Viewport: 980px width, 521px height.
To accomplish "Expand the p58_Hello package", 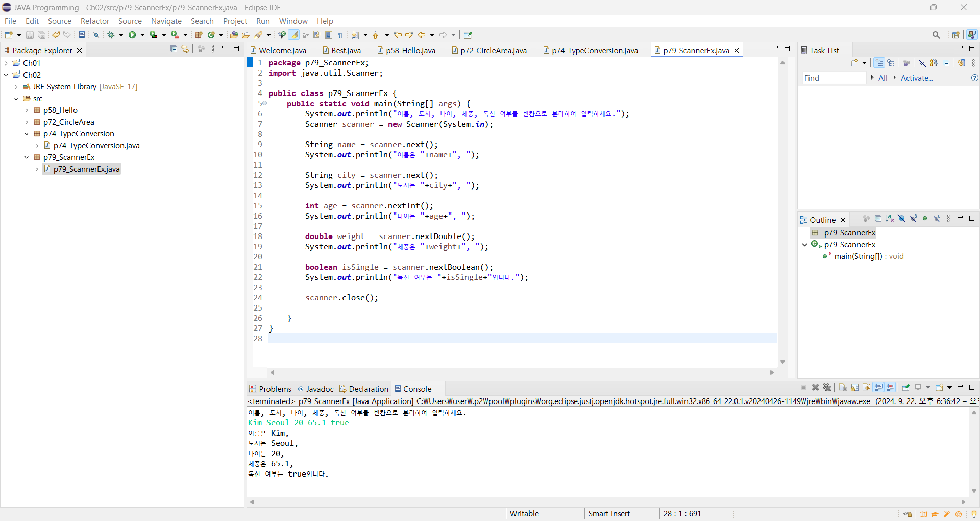I will click(x=27, y=110).
